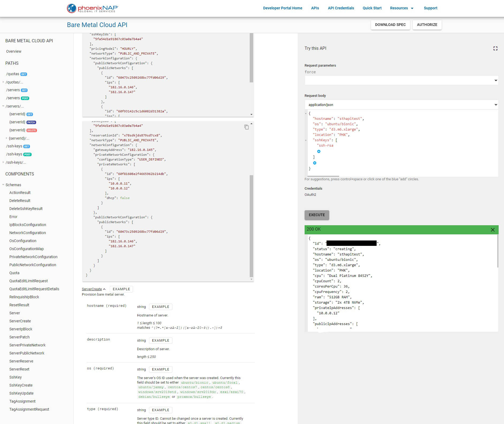Copy the response example code

pos(247,127)
